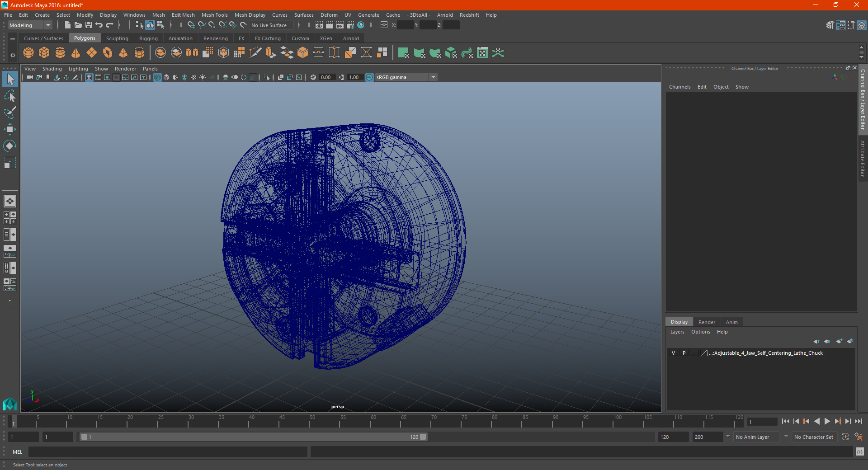Toggle Auto Keyframe button

pyautogui.click(x=845, y=437)
